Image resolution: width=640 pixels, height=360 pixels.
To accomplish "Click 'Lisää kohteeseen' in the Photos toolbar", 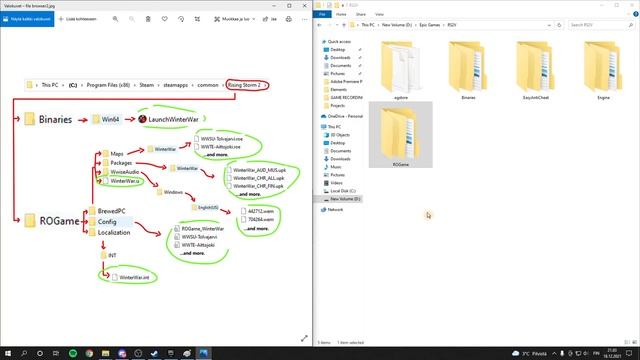I will coord(78,19).
